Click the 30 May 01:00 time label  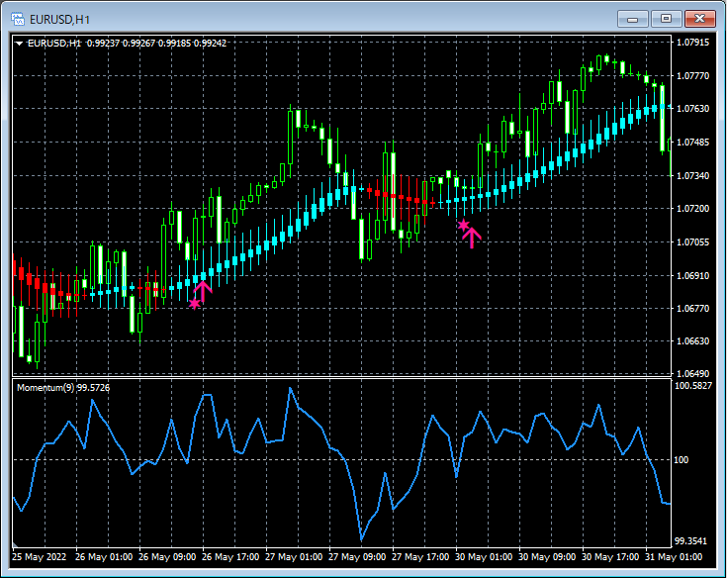(x=484, y=556)
